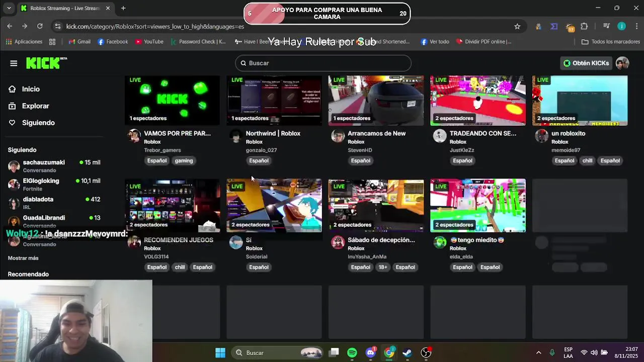The width and height of the screenshot is (644, 362).
Task: Open Chrome three-dot menu
Action: 636,26
